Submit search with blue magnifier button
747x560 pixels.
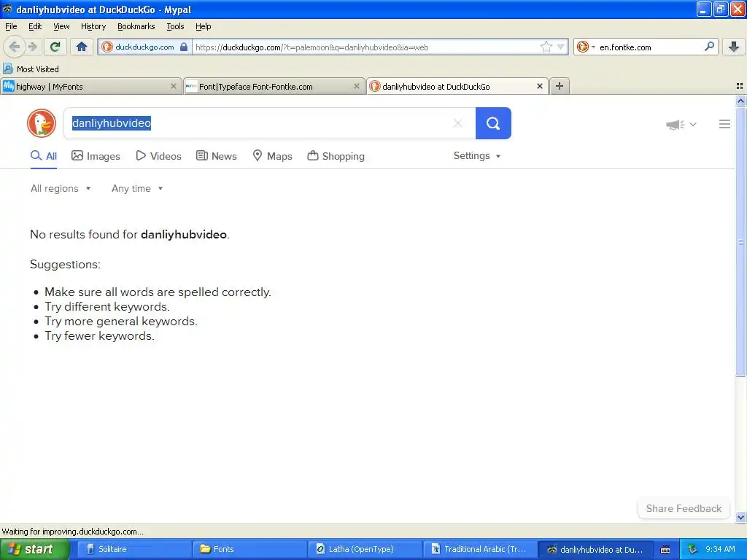[493, 123]
